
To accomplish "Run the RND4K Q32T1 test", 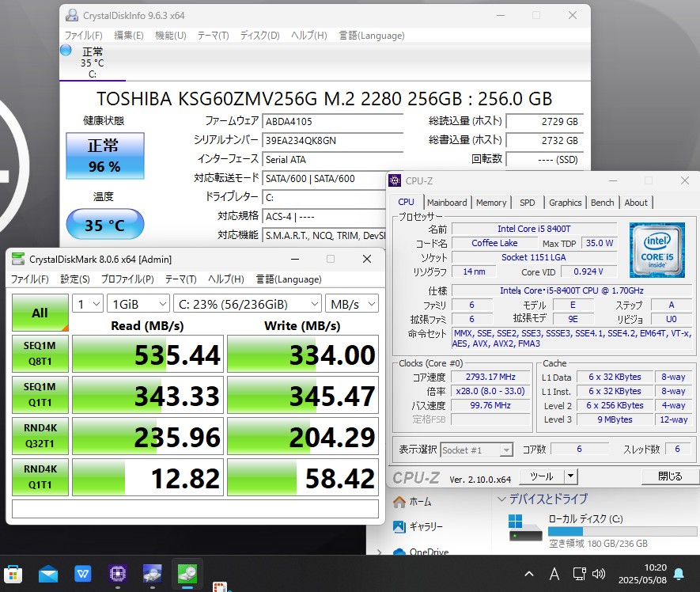I will (40, 435).
